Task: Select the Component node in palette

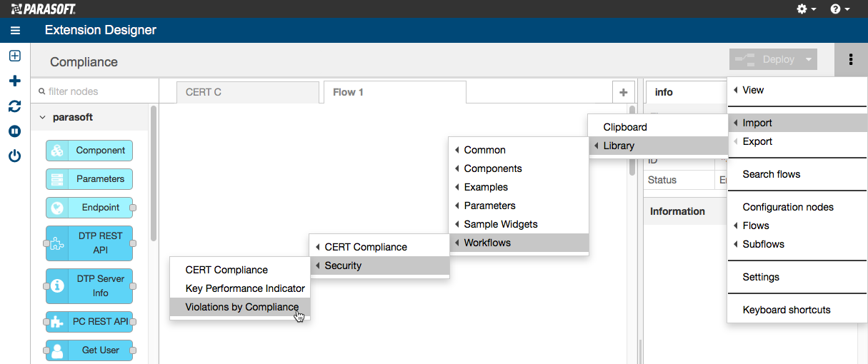Action: point(89,151)
